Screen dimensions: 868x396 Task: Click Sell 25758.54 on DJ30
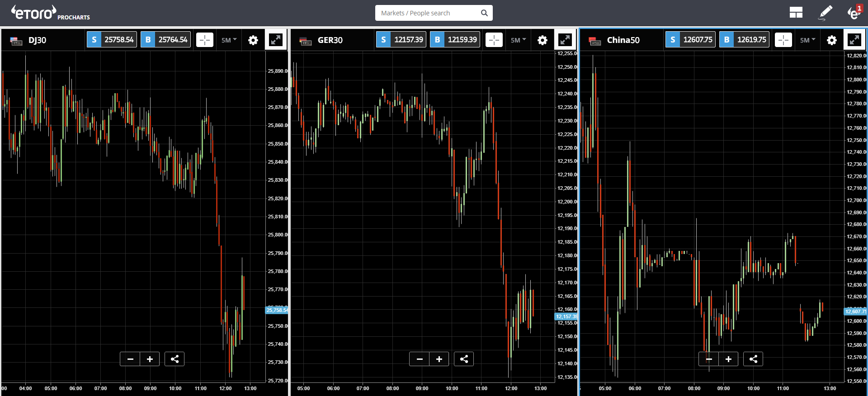click(112, 40)
